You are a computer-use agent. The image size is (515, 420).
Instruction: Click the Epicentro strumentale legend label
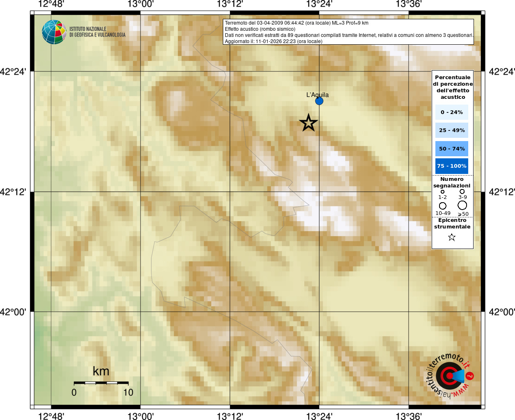[x=452, y=223]
